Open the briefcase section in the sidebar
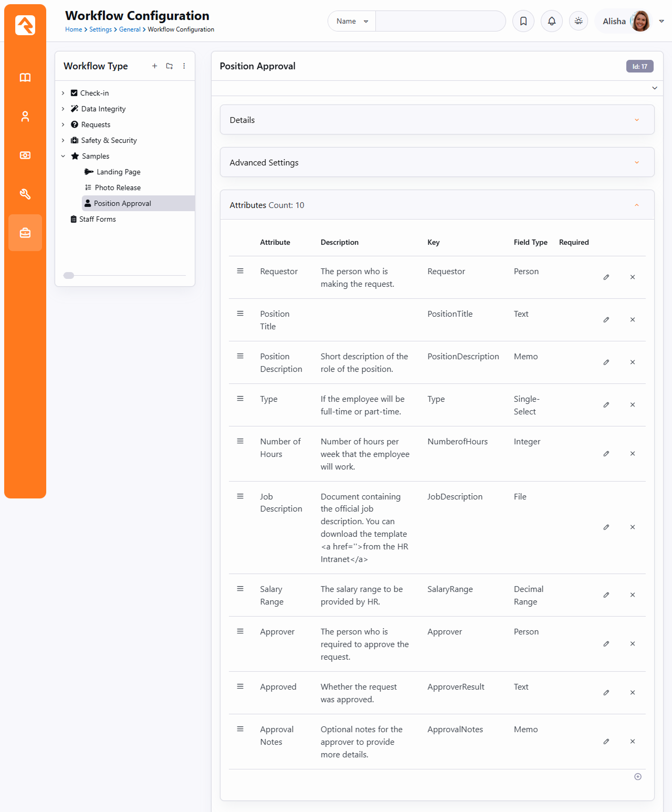This screenshot has height=812, width=672. pos(25,233)
